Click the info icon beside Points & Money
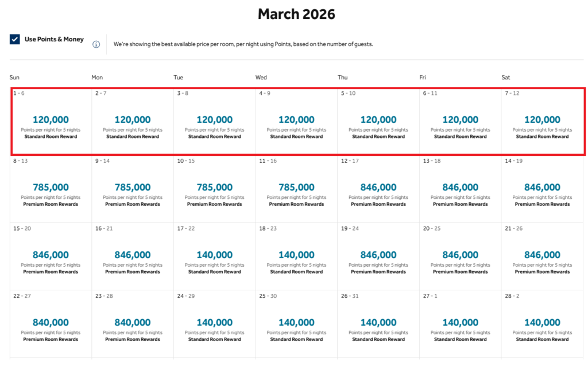Image resolution: width=588 pixels, height=368 pixels. (x=96, y=44)
